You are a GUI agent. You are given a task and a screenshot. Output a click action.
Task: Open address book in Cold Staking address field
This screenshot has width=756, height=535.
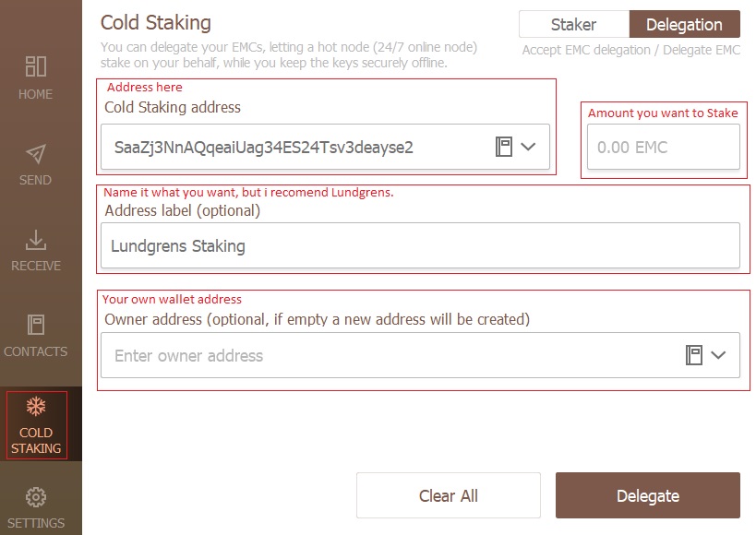pos(504,147)
